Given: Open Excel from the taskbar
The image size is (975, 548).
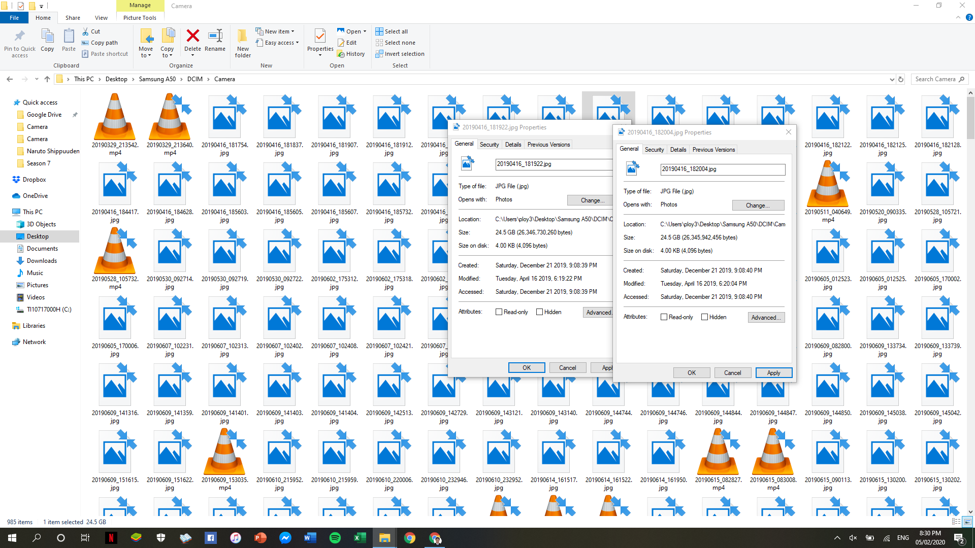Looking at the screenshot, I should pos(359,538).
